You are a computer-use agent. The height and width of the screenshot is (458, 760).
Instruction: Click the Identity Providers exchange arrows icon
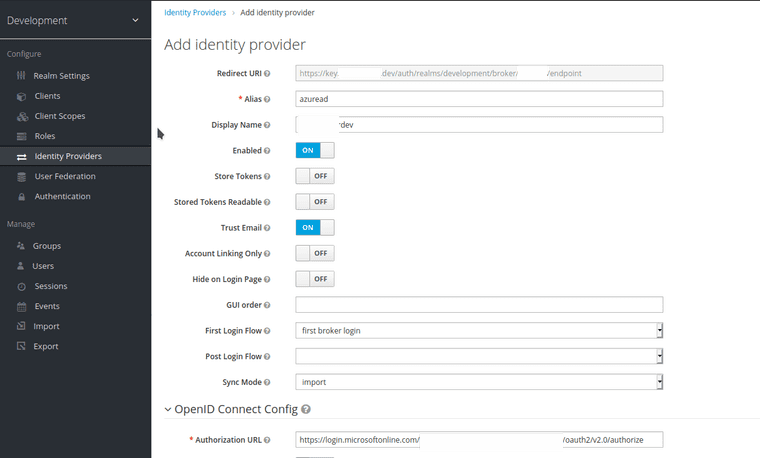(21, 157)
